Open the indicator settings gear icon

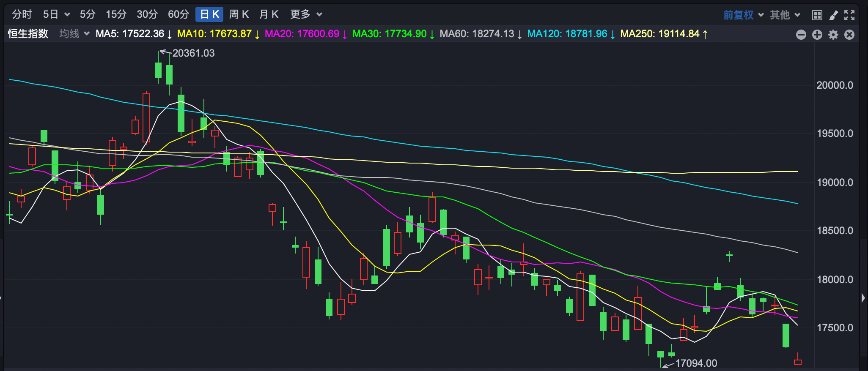click(833, 35)
